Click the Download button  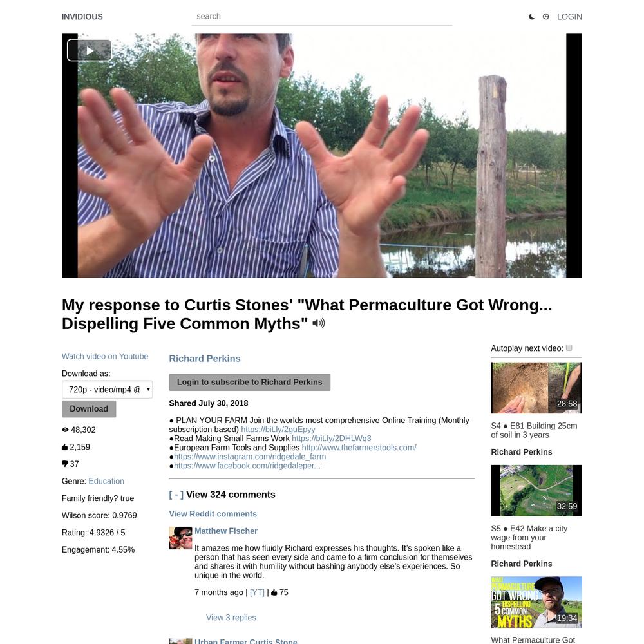click(89, 409)
